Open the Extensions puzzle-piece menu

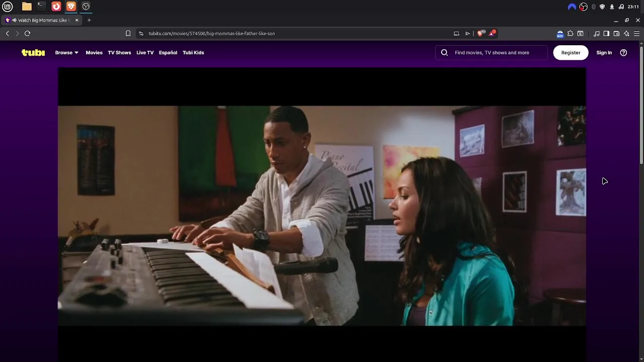(x=570, y=33)
